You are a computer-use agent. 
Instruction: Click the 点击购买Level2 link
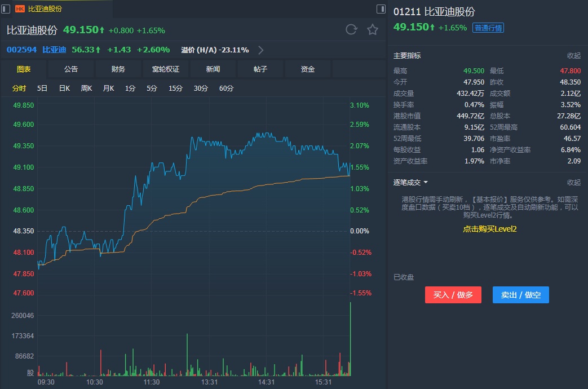[489, 229]
